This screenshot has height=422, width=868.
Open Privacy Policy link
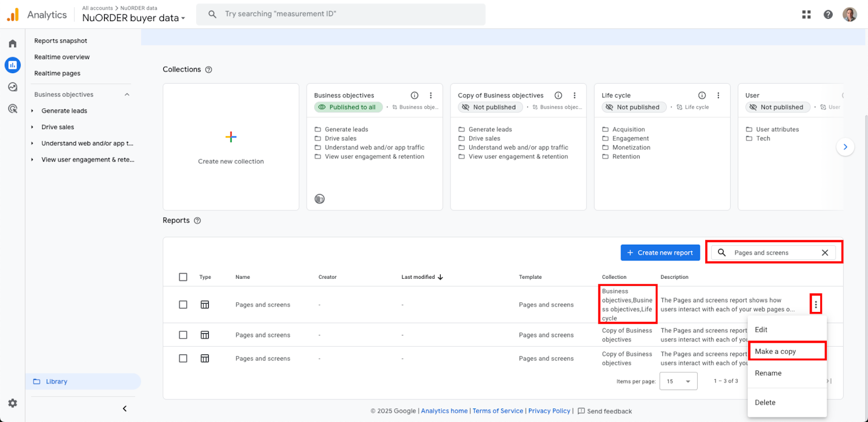pos(549,411)
